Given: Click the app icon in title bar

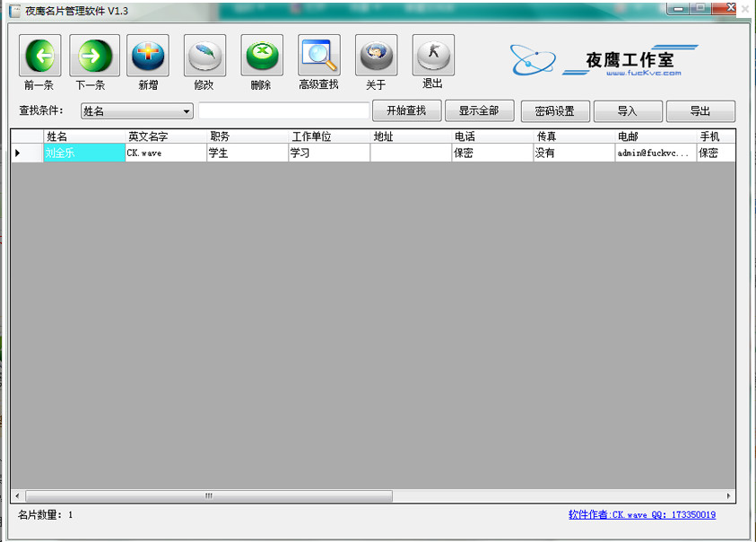Looking at the screenshot, I should click(15, 11).
